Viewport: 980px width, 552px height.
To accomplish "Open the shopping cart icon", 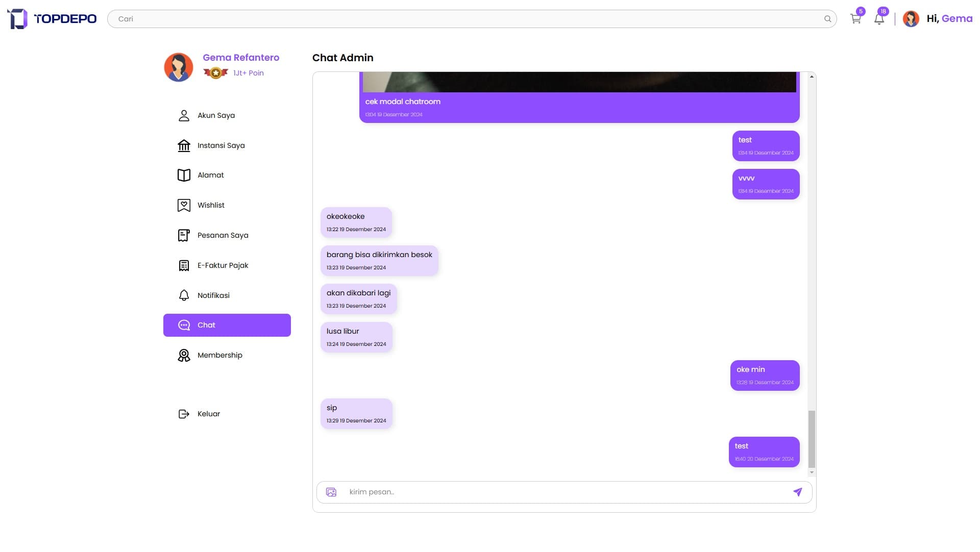I will click(855, 19).
